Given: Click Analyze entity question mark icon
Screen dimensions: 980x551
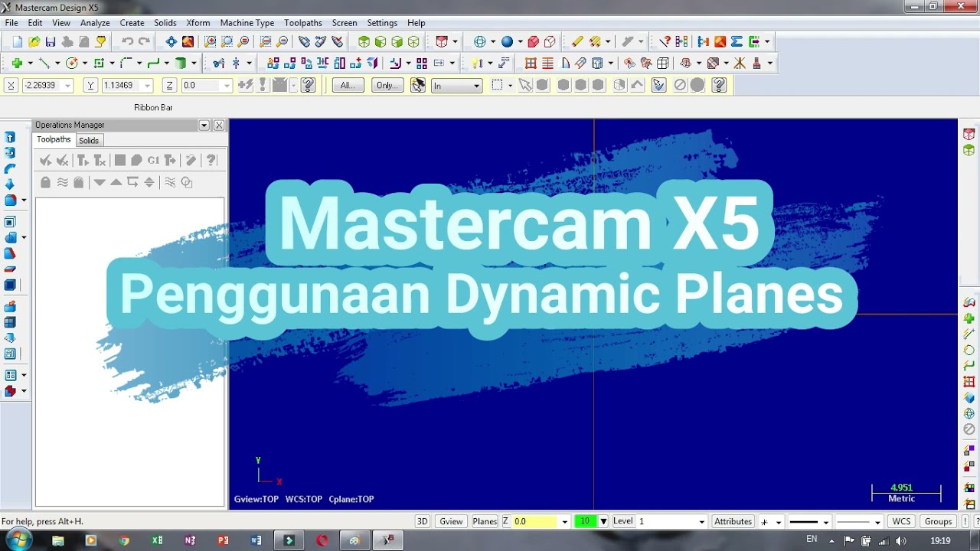Looking at the screenshot, I should (x=665, y=41).
